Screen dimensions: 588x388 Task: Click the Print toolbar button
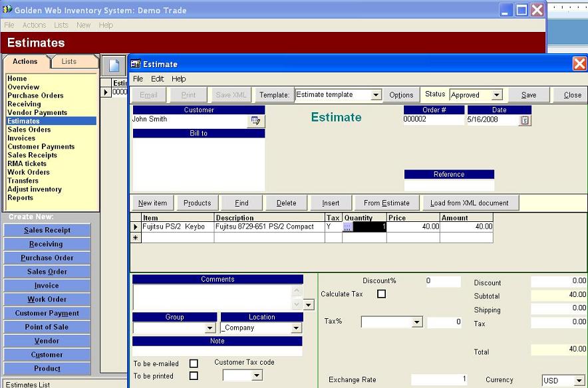point(188,95)
